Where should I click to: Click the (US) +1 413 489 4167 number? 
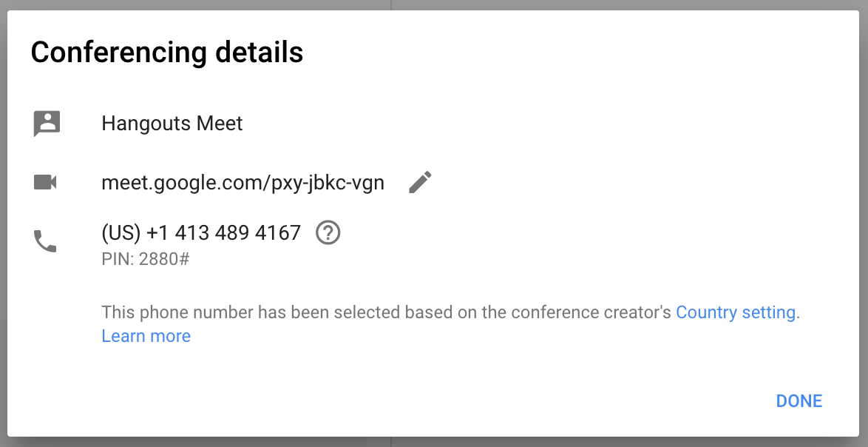click(201, 232)
